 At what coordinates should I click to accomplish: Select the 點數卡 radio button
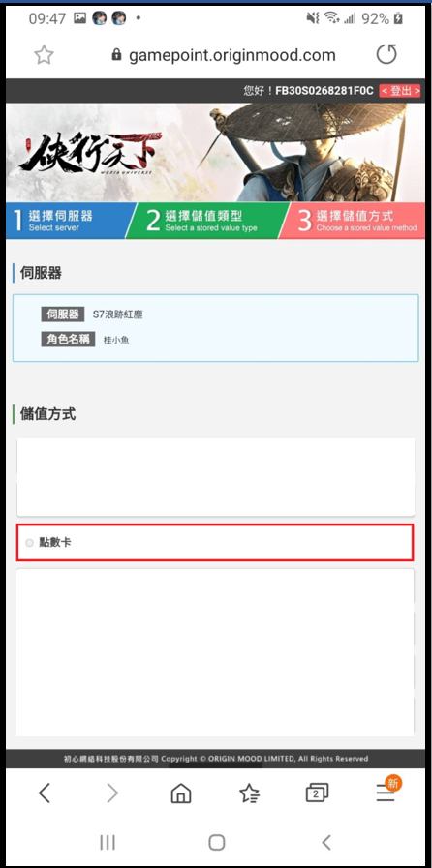29,543
